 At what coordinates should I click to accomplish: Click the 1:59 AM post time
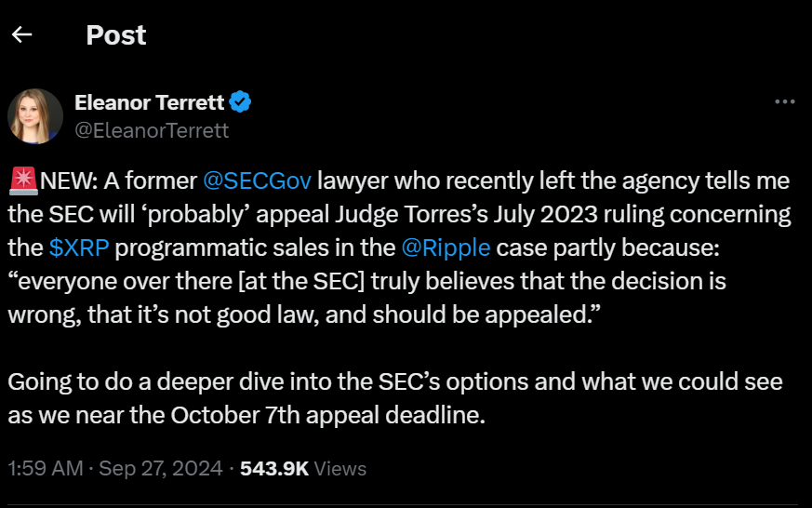coord(46,468)
